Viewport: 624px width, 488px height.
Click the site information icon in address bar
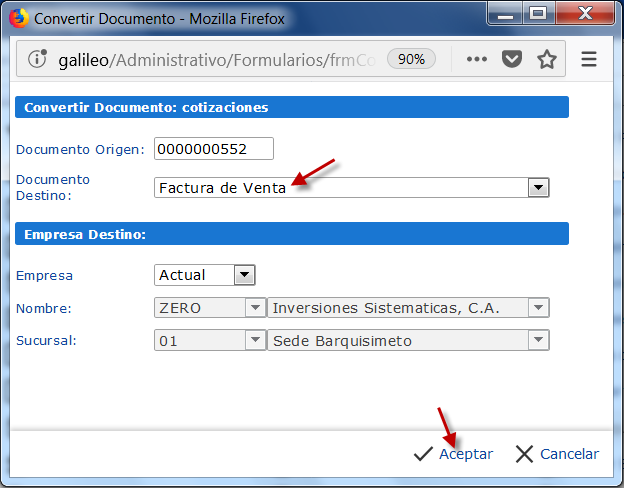click(37, 59)
